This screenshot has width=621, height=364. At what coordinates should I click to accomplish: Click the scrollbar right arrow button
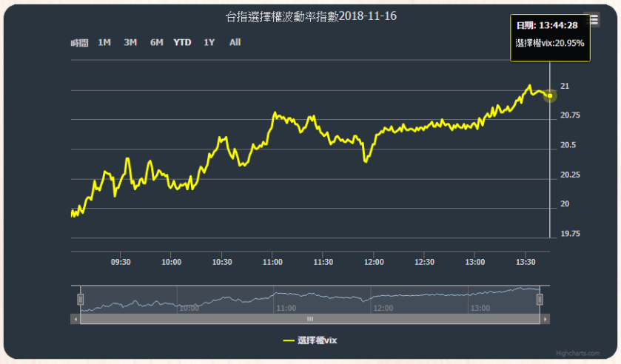click(x=546, y=319)
